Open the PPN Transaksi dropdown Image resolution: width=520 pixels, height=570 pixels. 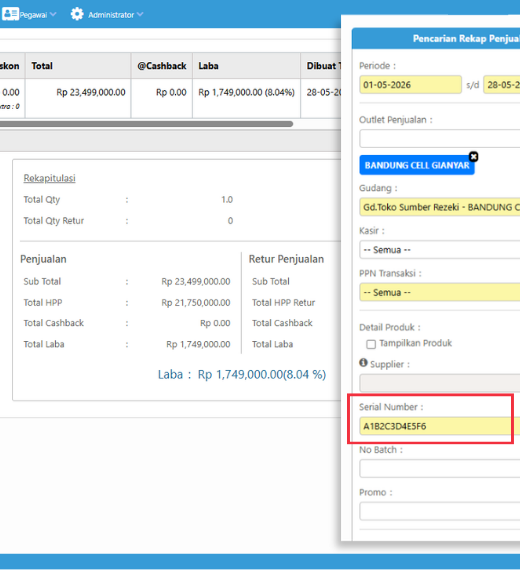tap(440, 292)
